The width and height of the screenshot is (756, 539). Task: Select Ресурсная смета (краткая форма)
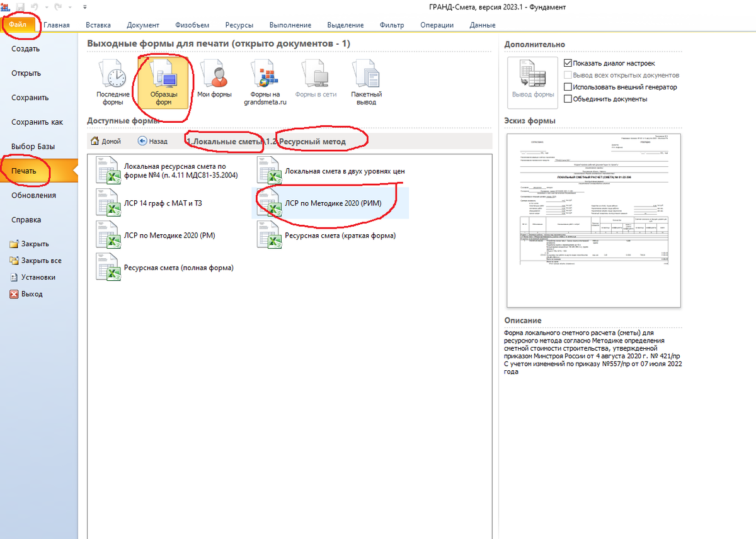[326, 235]
